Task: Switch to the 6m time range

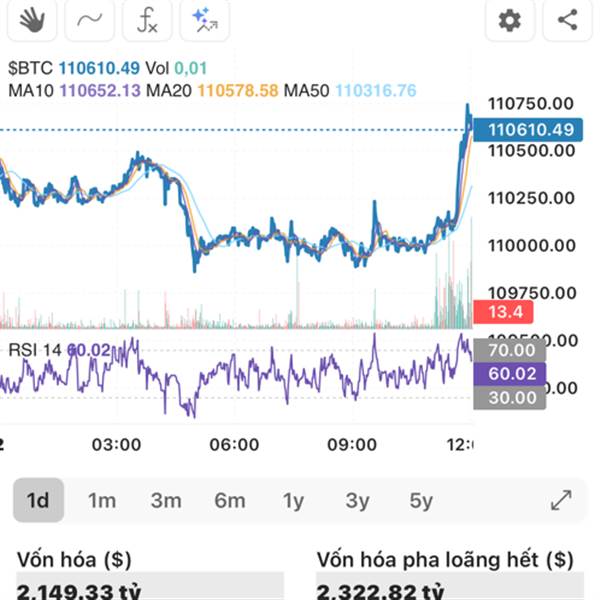Action: [230, 500]
